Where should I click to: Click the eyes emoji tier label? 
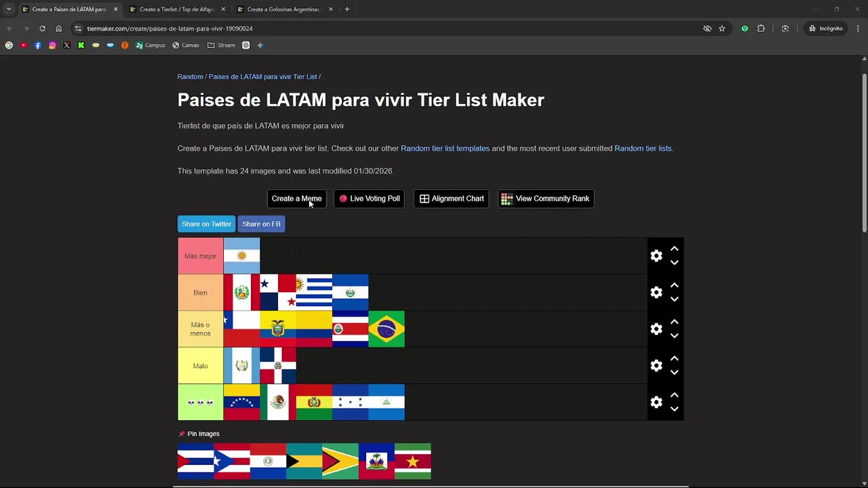click(200, 403)
